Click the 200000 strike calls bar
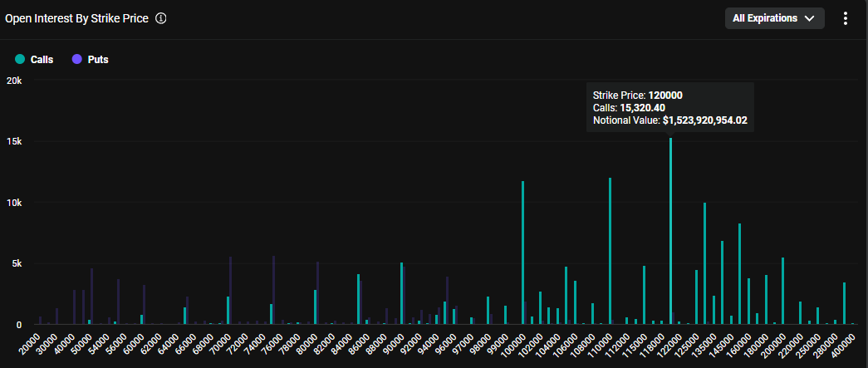The width and height of the screenshot is (868, 368). (782, 291)
